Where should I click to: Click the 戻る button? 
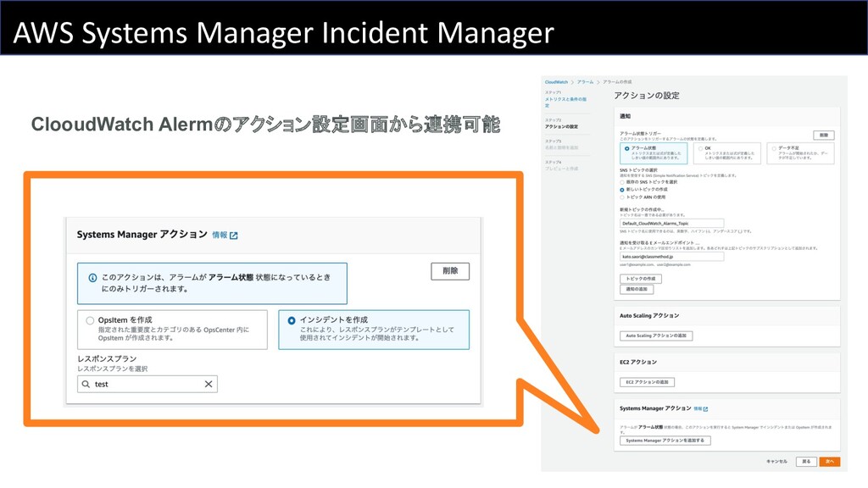click(x=807, y=462)
